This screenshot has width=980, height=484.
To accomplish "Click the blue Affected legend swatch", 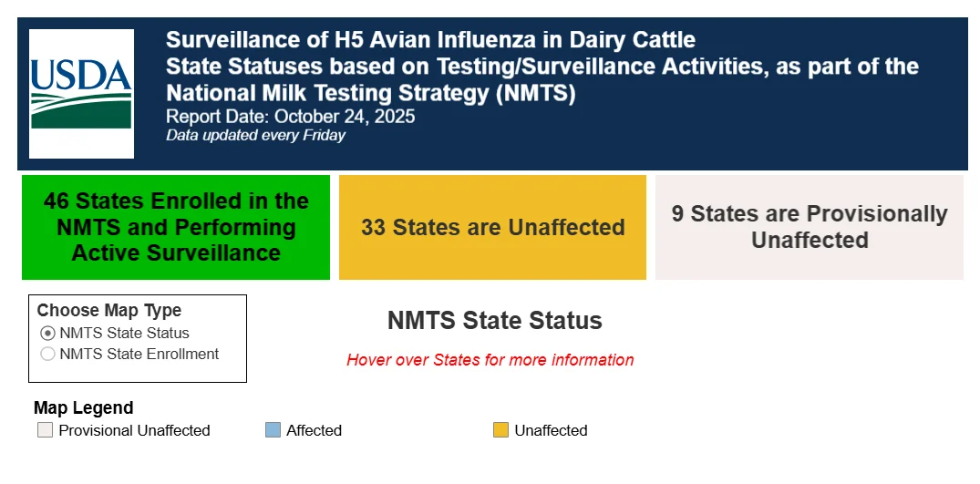I will (273, 429).
